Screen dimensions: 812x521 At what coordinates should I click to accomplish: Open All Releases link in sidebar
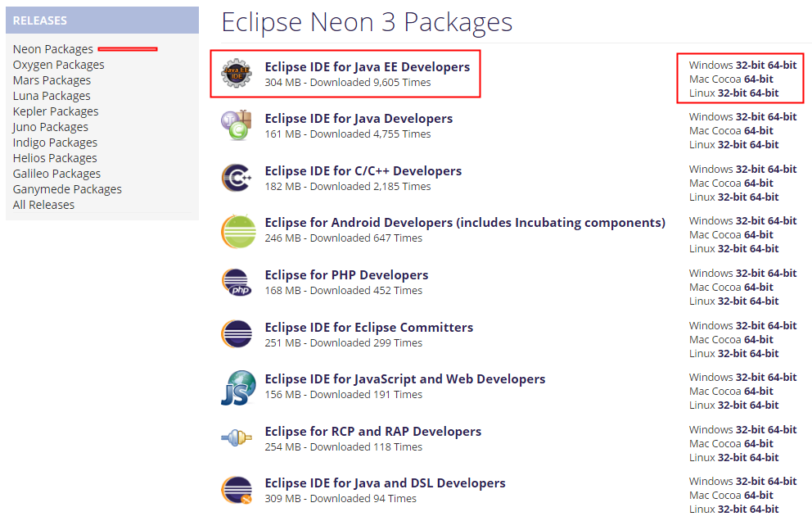43,205
